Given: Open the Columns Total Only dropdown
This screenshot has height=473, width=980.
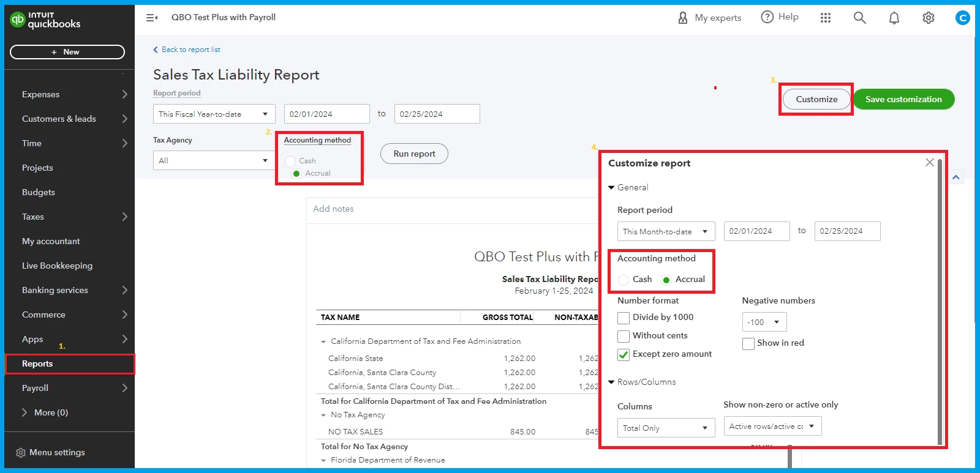Looking at the screenshot, I should point(666,428).
